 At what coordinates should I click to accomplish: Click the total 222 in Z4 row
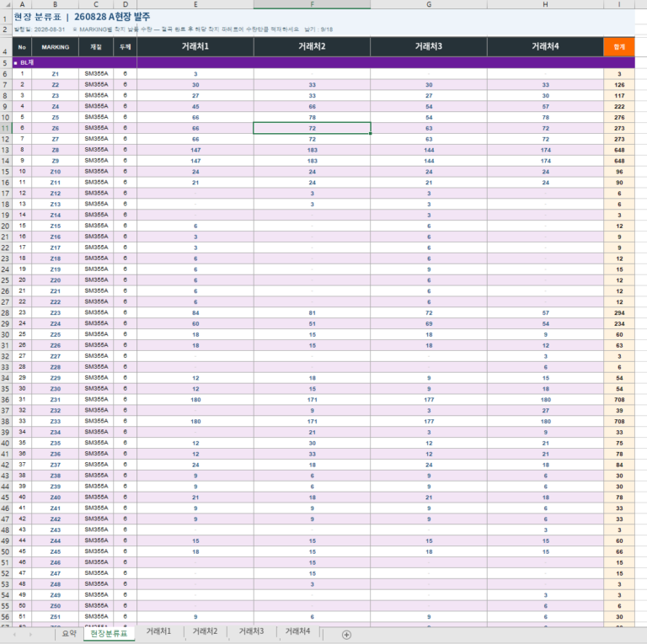tap(619, 106)
